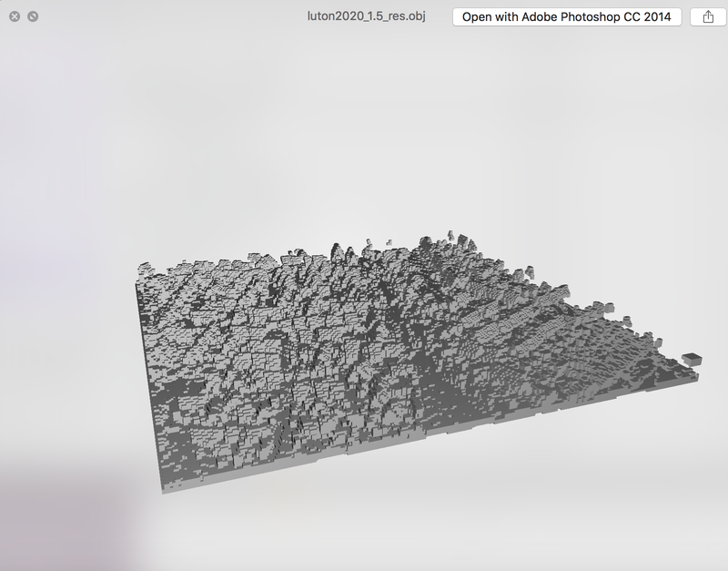Click the isolated small block at model's right edge

click(x=692, y=358)
